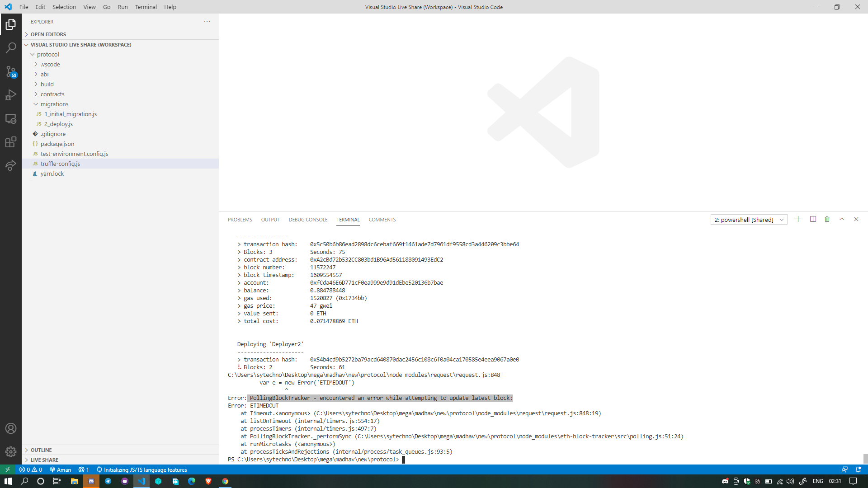Screen dimensions: 868x488
Task: Expand the Open Editors section
Action: 120,34
